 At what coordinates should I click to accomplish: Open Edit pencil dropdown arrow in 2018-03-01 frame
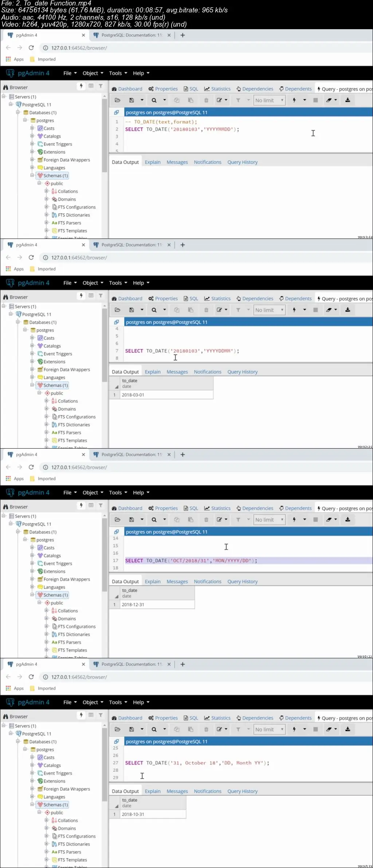click(x=226, y=310)
